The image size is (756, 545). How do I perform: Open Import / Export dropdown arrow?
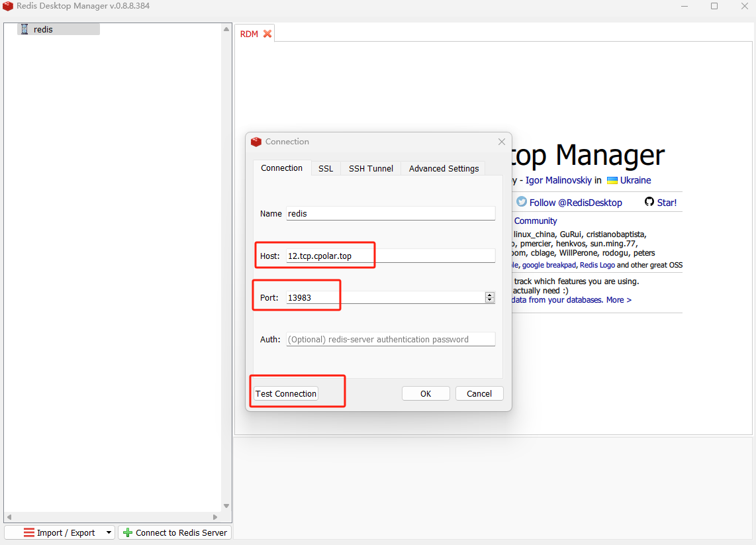point(109,532)
